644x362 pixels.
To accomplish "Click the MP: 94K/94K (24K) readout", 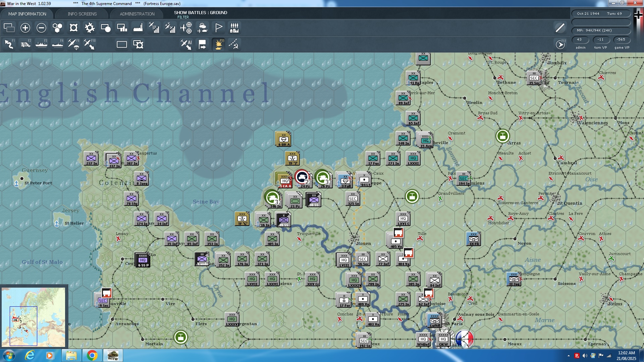I will tap(601, 31).
